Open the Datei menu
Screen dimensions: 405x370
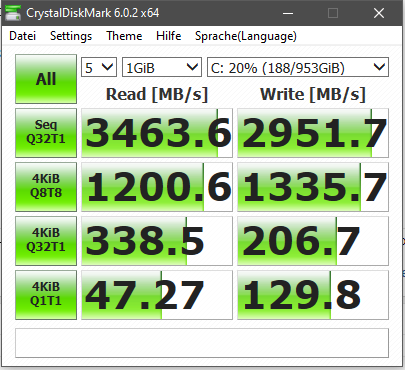click(x=23, y=36)
